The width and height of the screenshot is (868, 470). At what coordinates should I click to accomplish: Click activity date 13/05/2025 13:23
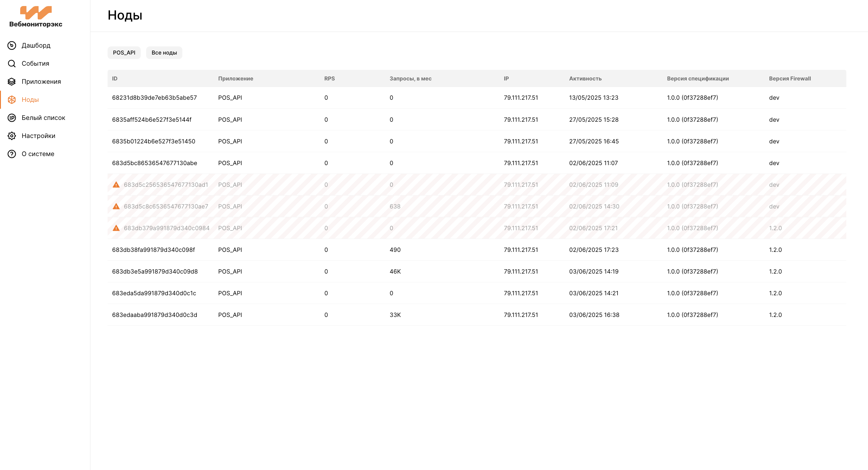click(x=594, y=98)
